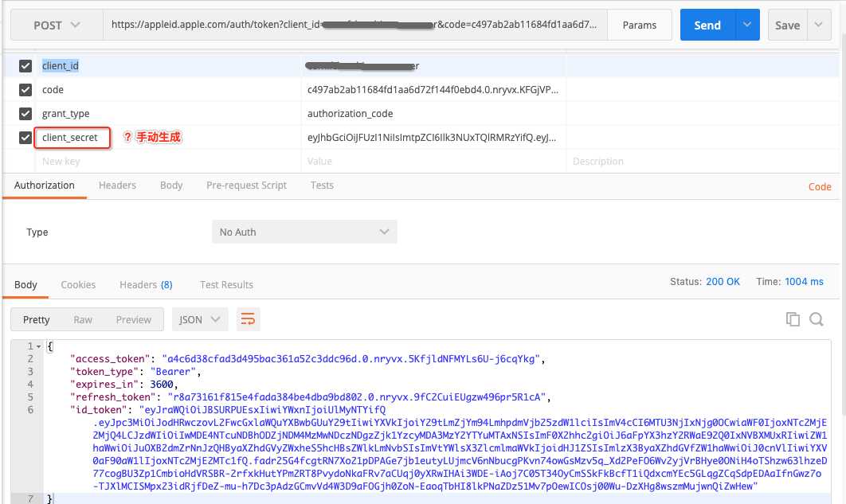Open the Tests tab

pyautogui.click(x=322, y=186)
